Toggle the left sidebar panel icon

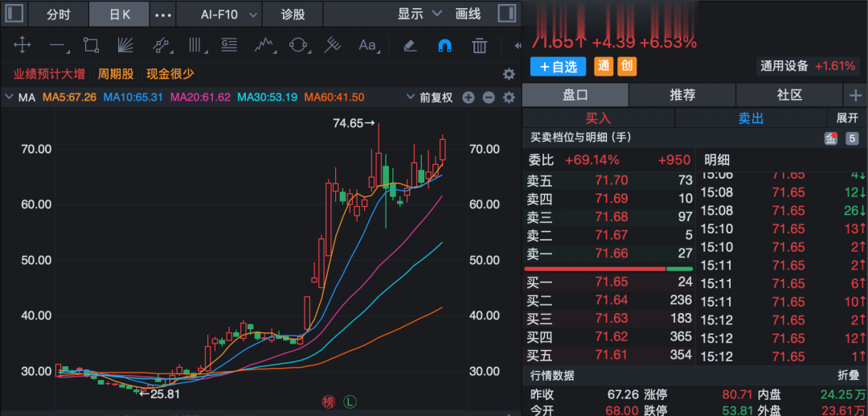[14, 14]
